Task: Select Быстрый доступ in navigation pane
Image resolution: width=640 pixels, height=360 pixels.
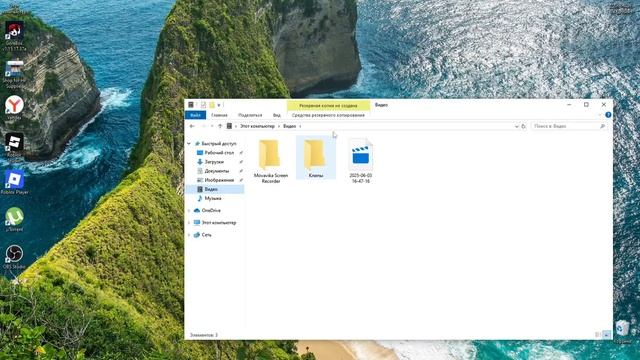Action: 218,144
